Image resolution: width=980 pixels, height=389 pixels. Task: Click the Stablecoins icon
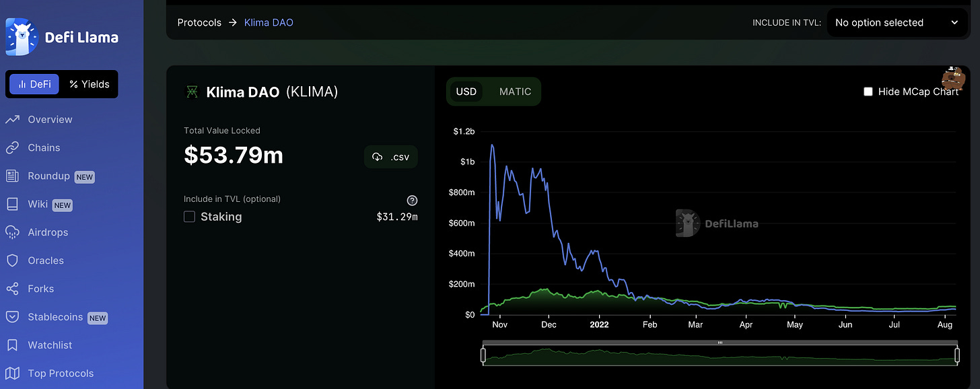tap(12, 317)
